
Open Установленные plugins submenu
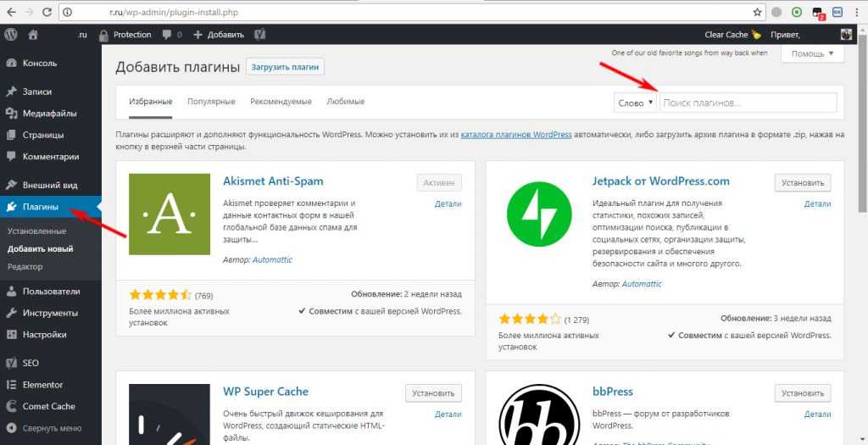(36, 231)
